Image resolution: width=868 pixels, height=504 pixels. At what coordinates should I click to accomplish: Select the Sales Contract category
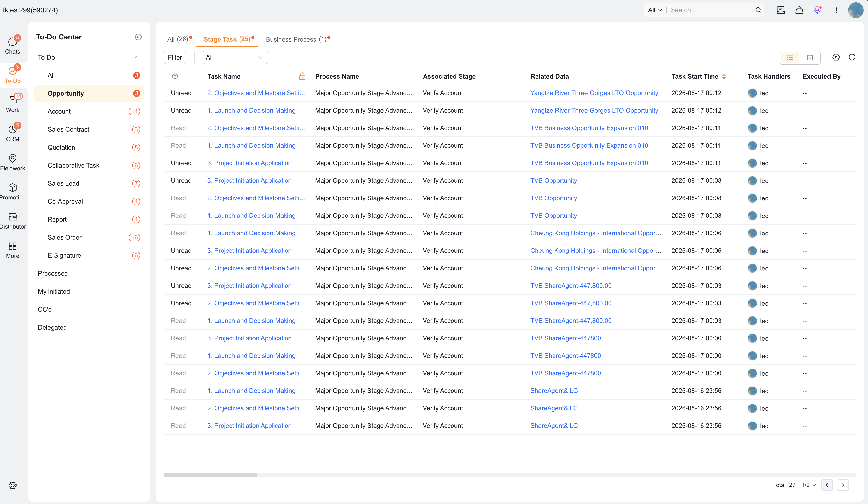(x=89, y=129)
